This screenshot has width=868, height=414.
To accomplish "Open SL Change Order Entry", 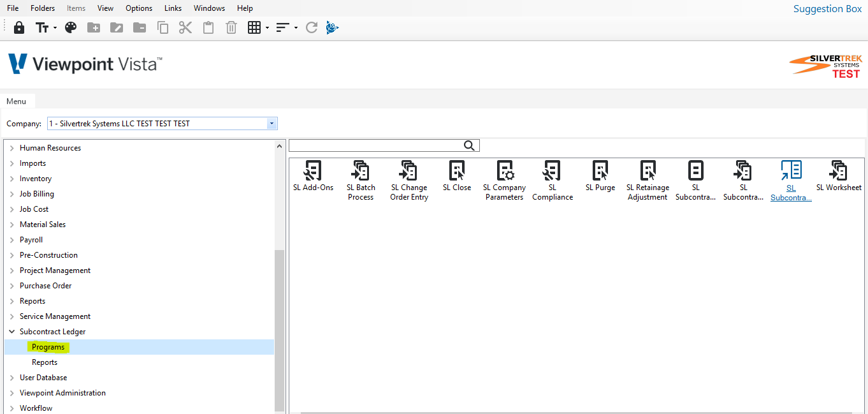I will [x=409, y=181].
